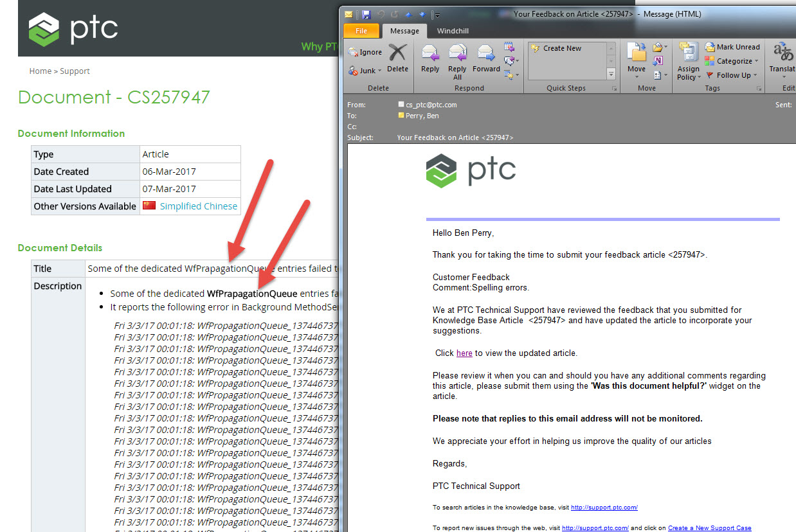Viewport: 796px width, 532px height.
Task: Click bold WfPrapagationQueue in description
Action: click(252, 294)
